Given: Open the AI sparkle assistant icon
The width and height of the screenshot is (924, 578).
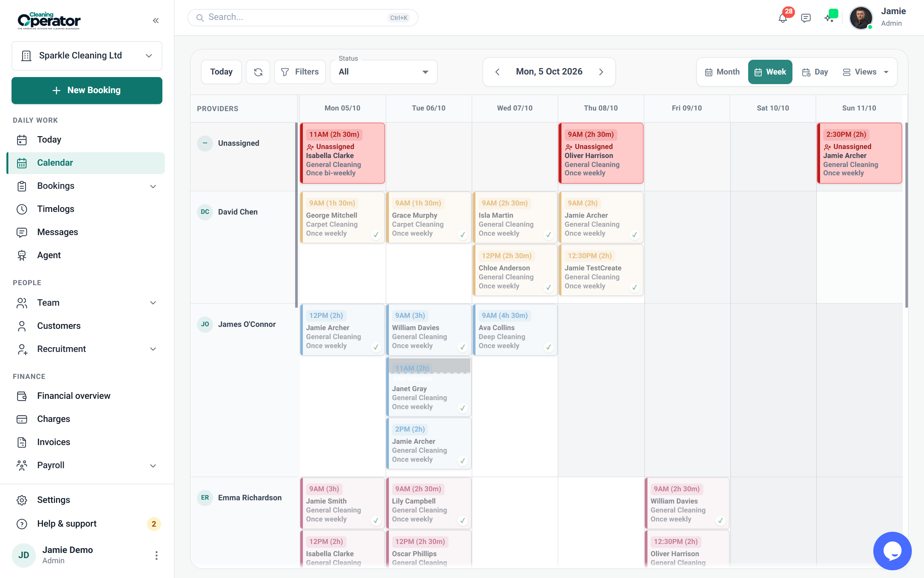Looking at the screenshot, I should (828, 18).
